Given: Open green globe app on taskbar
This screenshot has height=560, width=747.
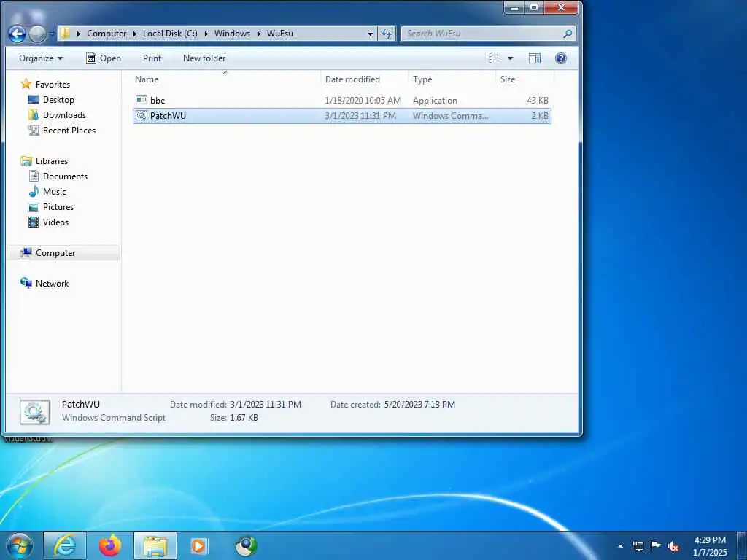Looking at the screenshot, I should pyautogui.click(x=246, y=545).
